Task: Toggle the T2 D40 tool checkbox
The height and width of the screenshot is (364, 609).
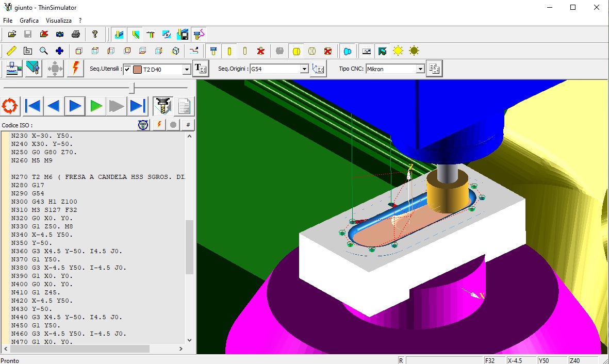Action: point(127,69)
